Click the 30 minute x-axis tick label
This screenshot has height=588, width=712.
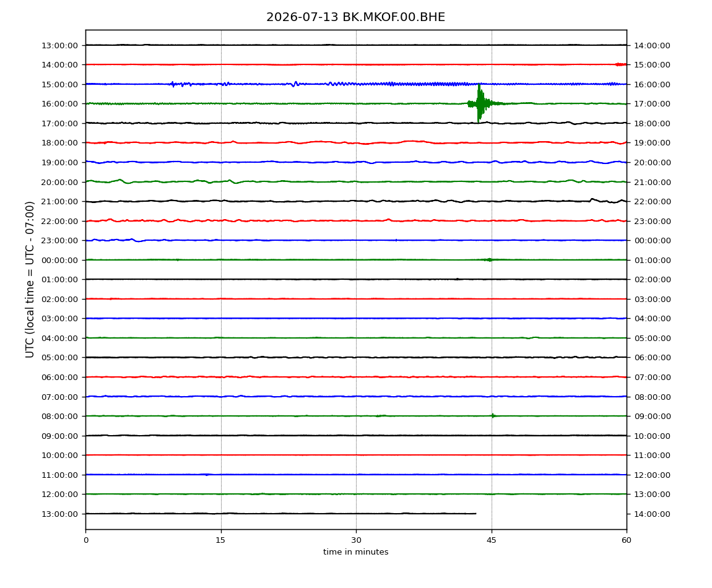click(x=356, y=540)
